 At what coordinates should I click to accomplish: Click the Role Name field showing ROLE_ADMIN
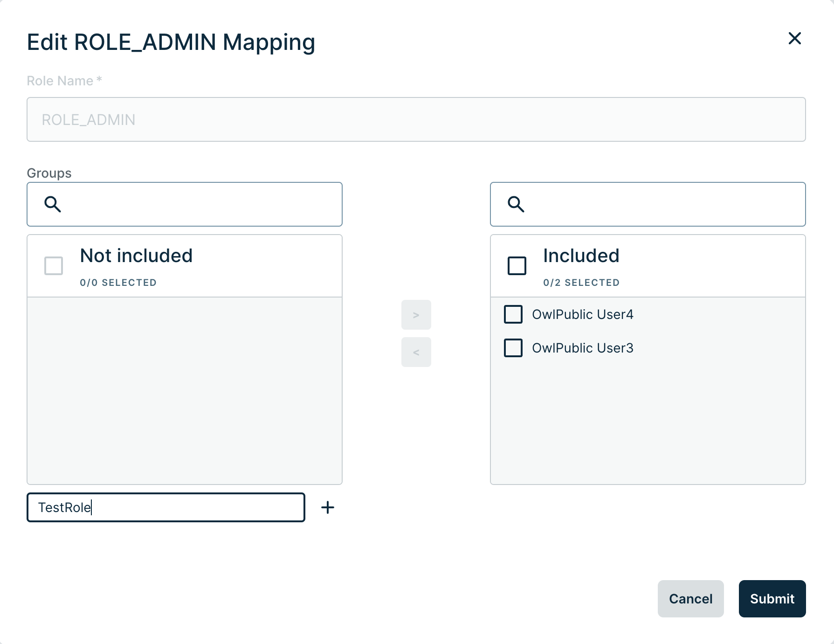pyautogui.click(x=416, y=119)
